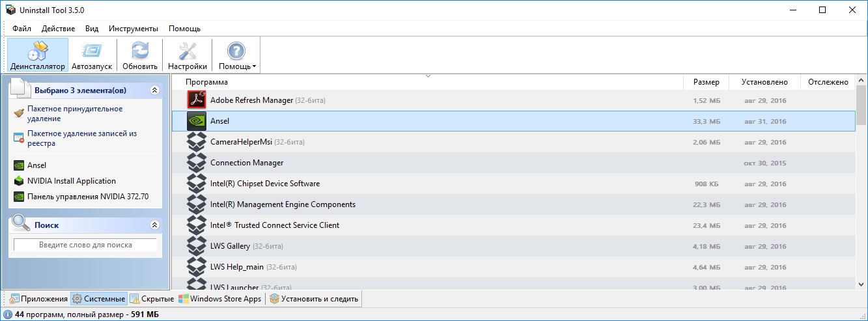
Task: Click NVIDIA Install Application icon in sidebar
Action: [x=19, y=181]
